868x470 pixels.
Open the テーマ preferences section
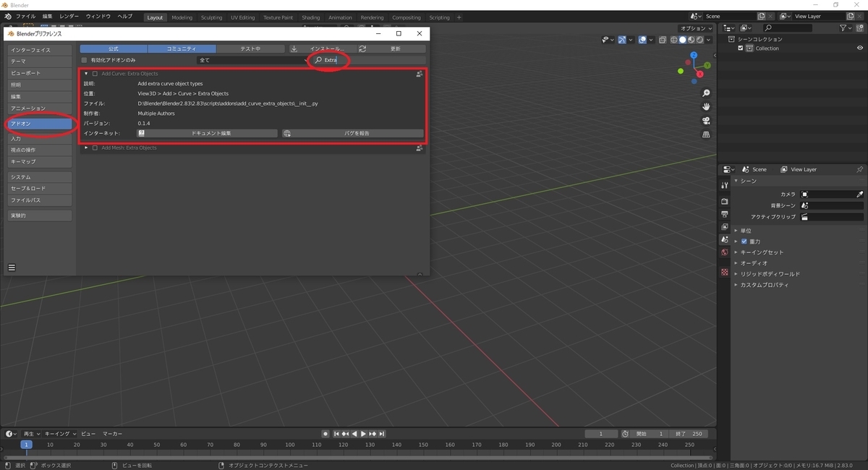pos(40,61)
